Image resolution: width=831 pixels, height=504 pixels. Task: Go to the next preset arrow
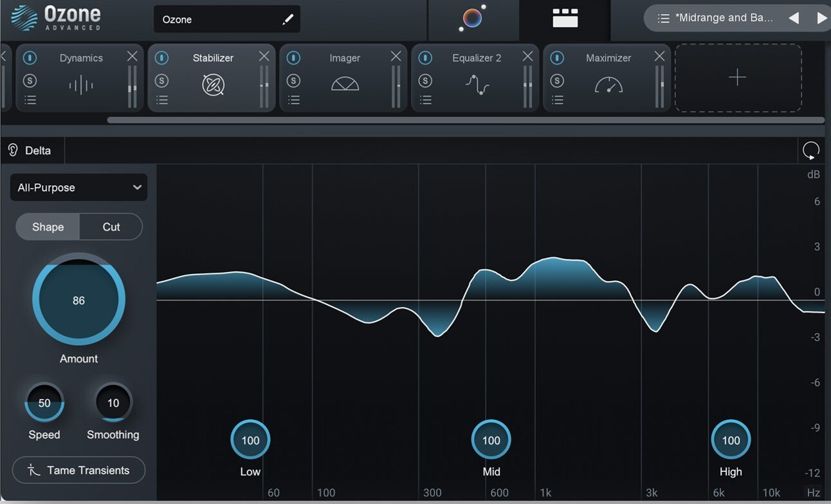tap(821, 18)
